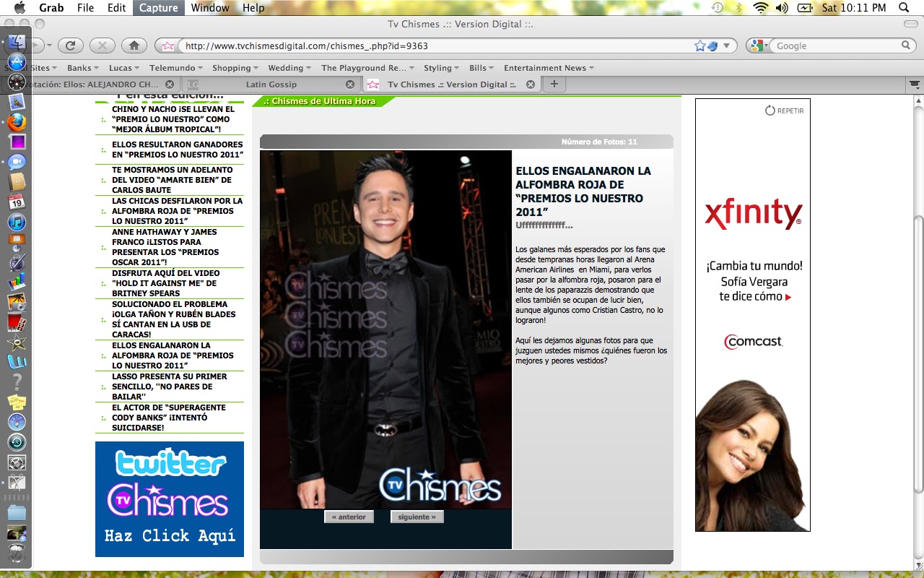Open iCal calendar in the Dock
This screenshot has width=924, height=578.
click(x=17, y=202)
